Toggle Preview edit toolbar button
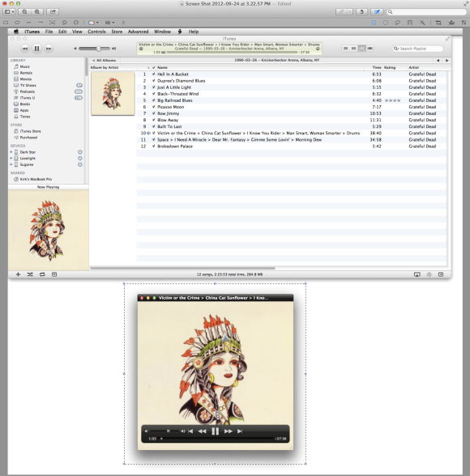This screenshot has height=476, width=470. (x=377, y=12)
